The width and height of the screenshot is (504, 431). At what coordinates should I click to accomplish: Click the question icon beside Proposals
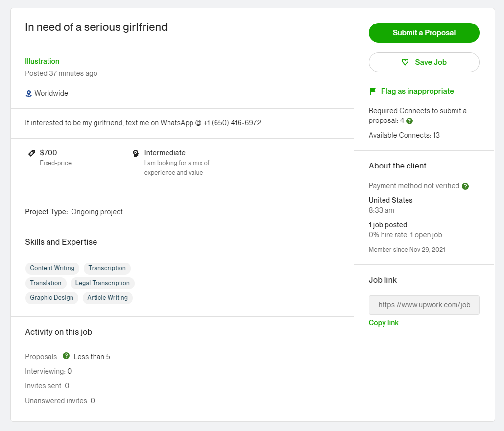point(66,356)
